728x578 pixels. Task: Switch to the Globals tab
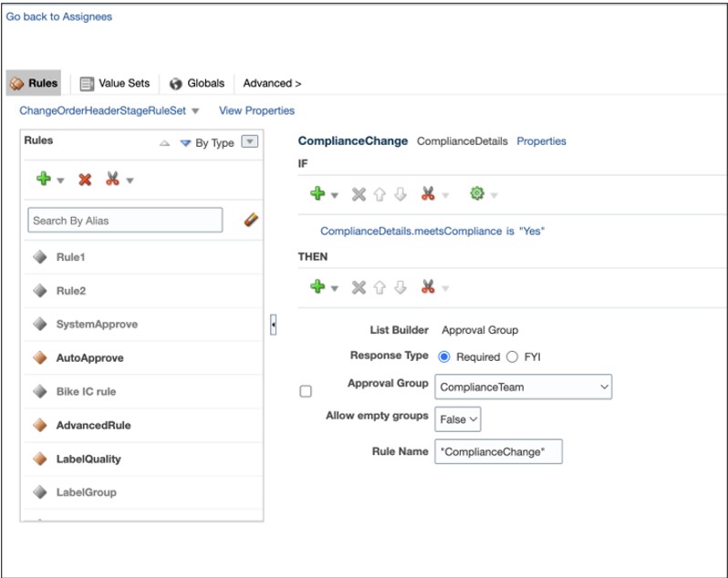(197, 84)
